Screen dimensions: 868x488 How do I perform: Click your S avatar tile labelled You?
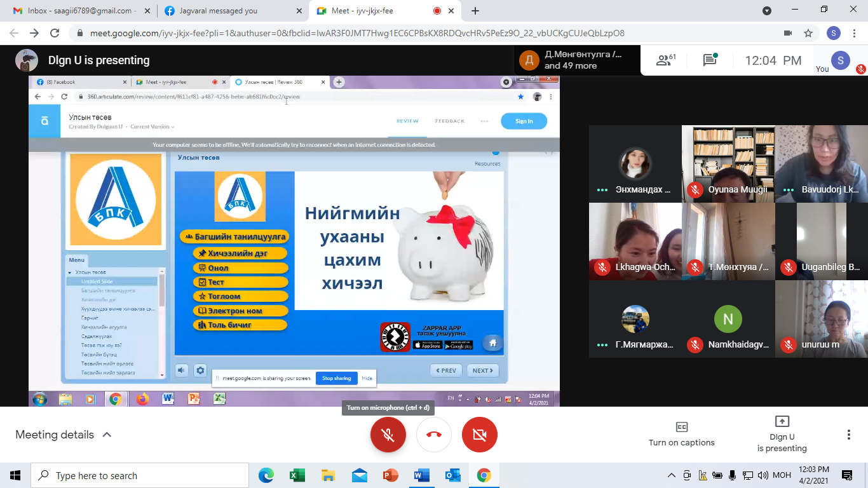tap(841, 61)
